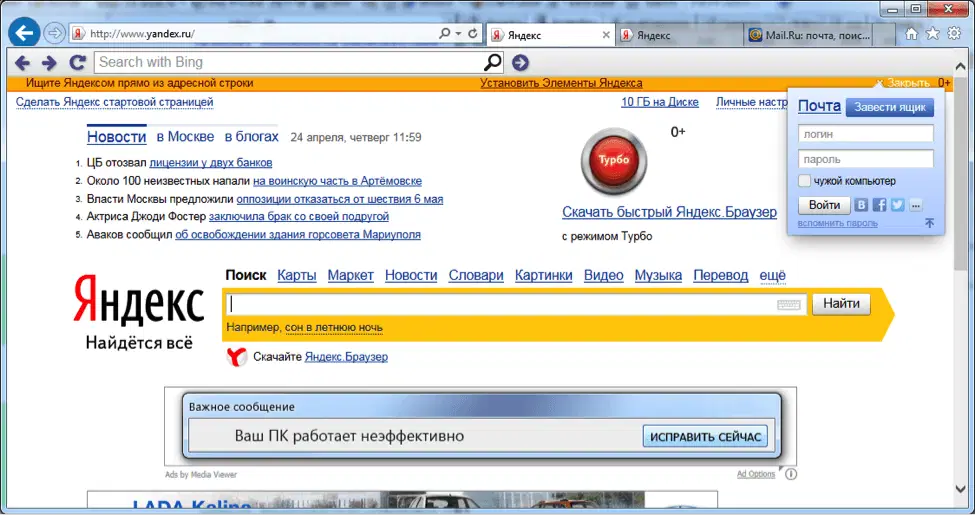Check the чужой компьютер checkbox
This screenshot has height=515, width=975.
pyautogui.click(x=804, y=181)
